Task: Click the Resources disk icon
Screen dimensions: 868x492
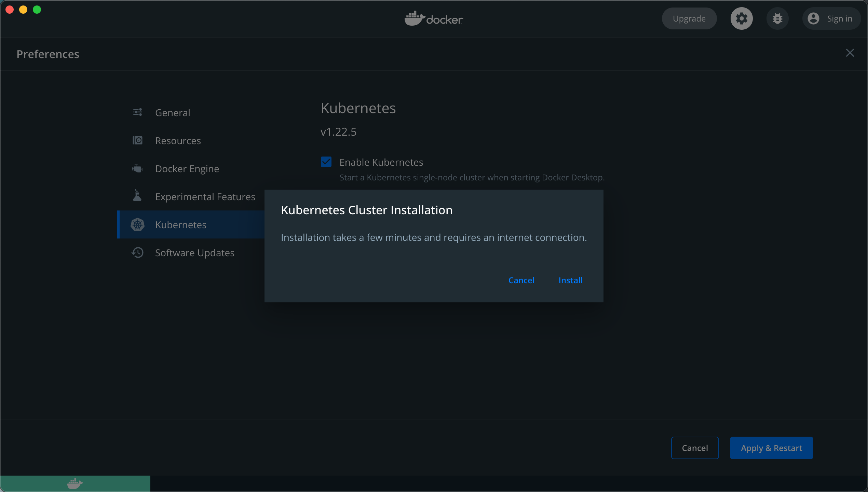Action: click(137, 140)
